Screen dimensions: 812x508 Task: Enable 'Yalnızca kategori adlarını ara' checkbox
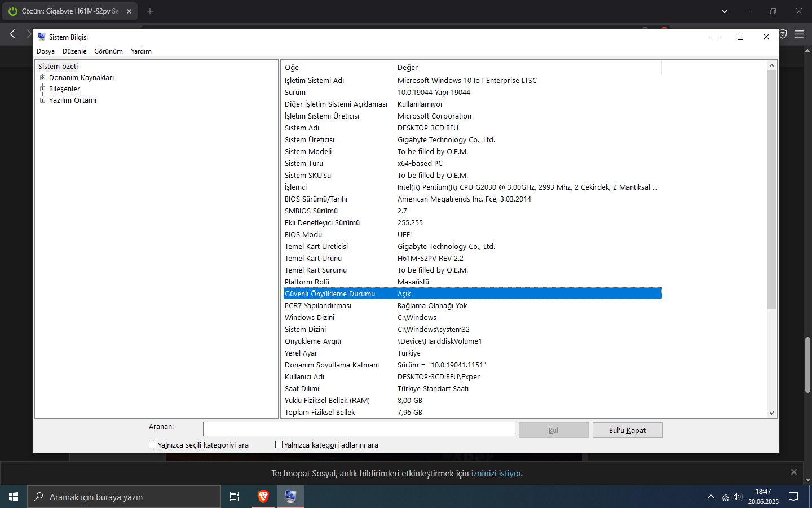279,445
